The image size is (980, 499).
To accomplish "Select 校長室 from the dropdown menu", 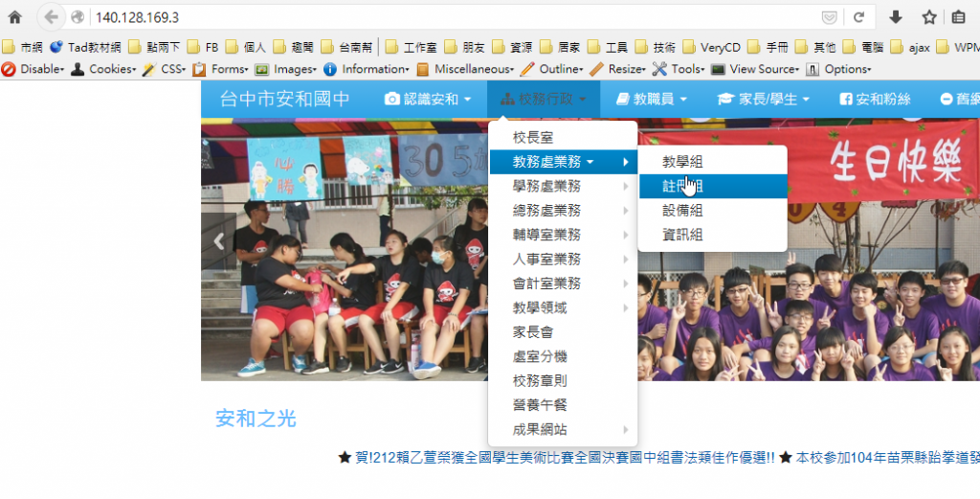I will (563, 138).
